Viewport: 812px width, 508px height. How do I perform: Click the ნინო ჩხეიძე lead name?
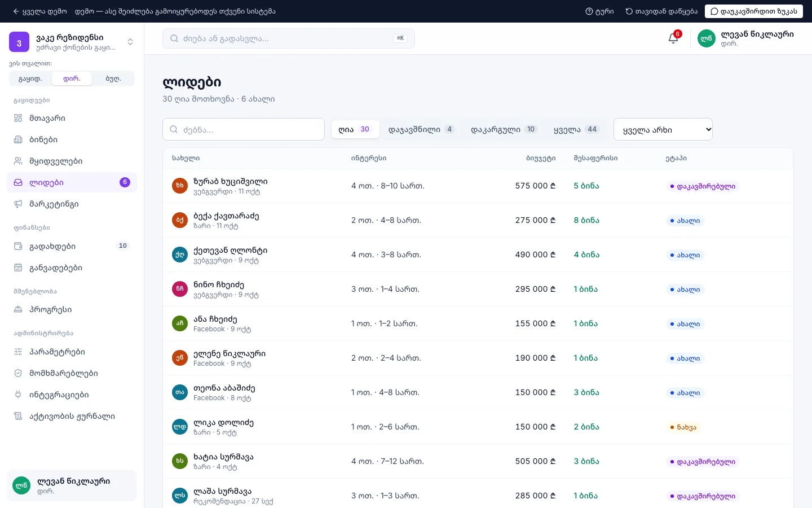(x=219, y=284)
